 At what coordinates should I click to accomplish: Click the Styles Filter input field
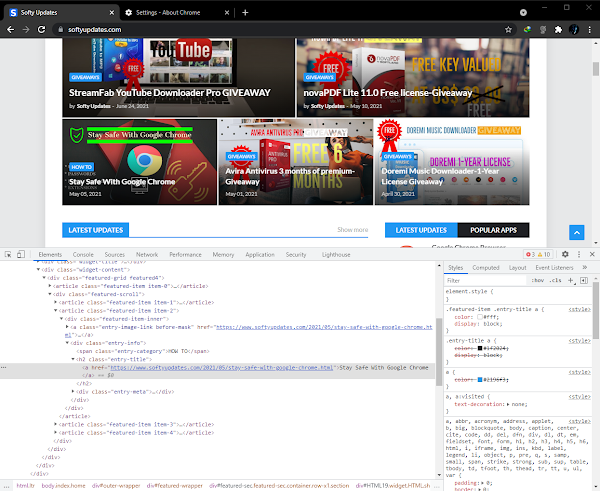coord(486,281)
